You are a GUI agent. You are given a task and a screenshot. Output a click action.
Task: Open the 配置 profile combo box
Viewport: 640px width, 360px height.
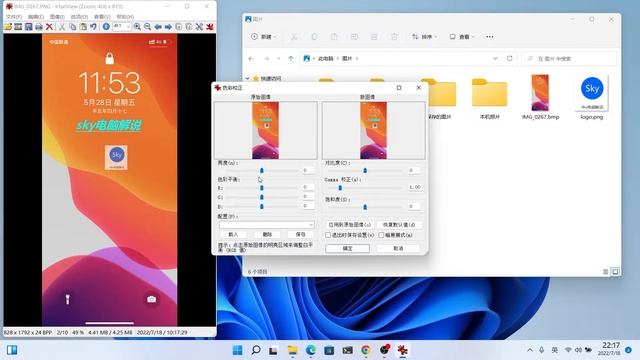(266, 225)
